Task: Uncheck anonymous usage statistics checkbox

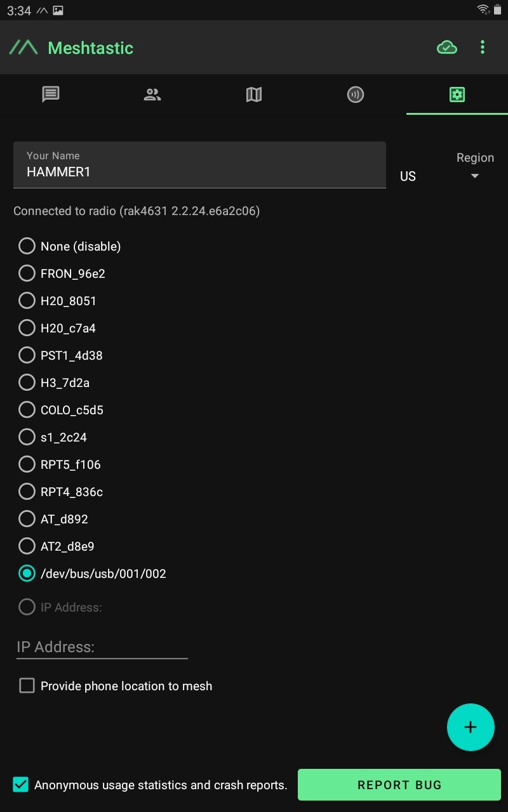Action: [21, 785]
